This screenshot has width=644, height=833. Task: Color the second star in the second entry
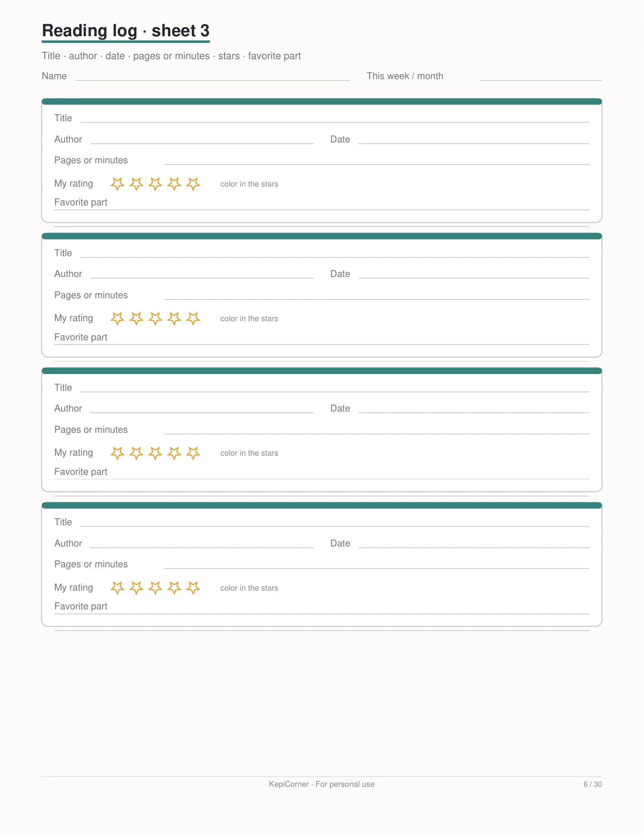click(136, 318)
